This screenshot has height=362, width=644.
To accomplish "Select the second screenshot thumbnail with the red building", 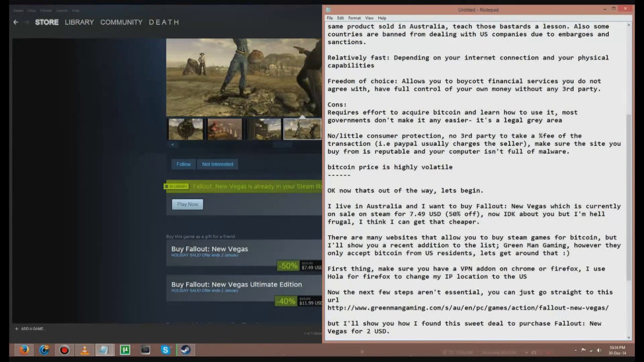I will pyautogui.click(x=225, y=129).
